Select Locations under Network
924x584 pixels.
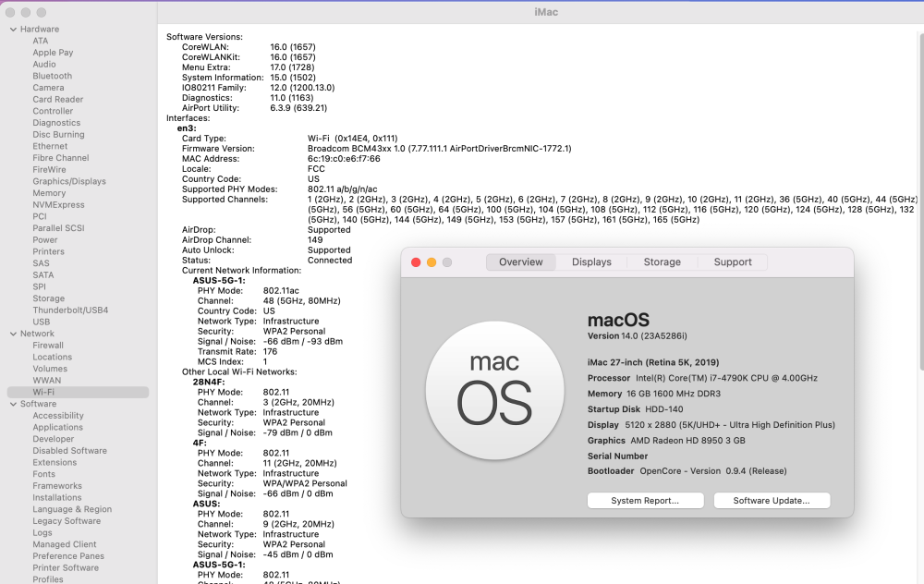(x=53, y=357)
